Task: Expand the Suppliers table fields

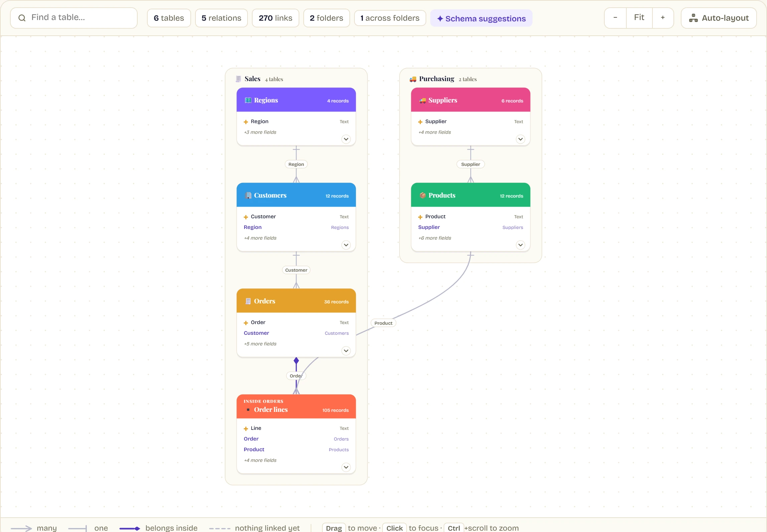Action: pos(520,139)
